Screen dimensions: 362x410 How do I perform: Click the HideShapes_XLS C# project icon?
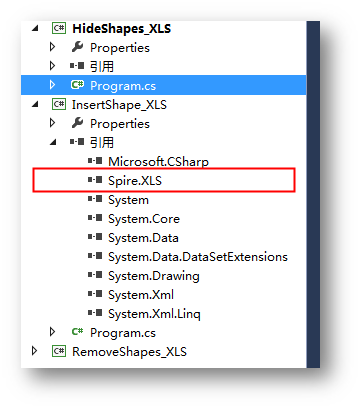click(x=59, y=28)
